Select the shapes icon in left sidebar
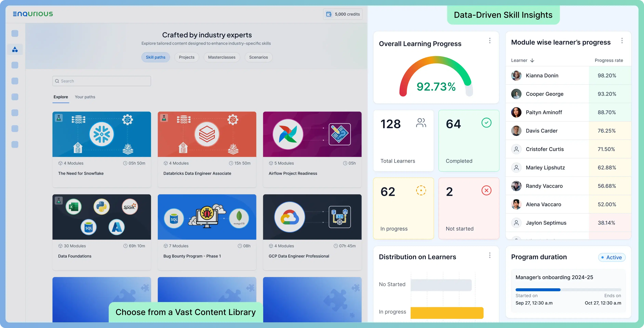 click(x=15, y=50)
